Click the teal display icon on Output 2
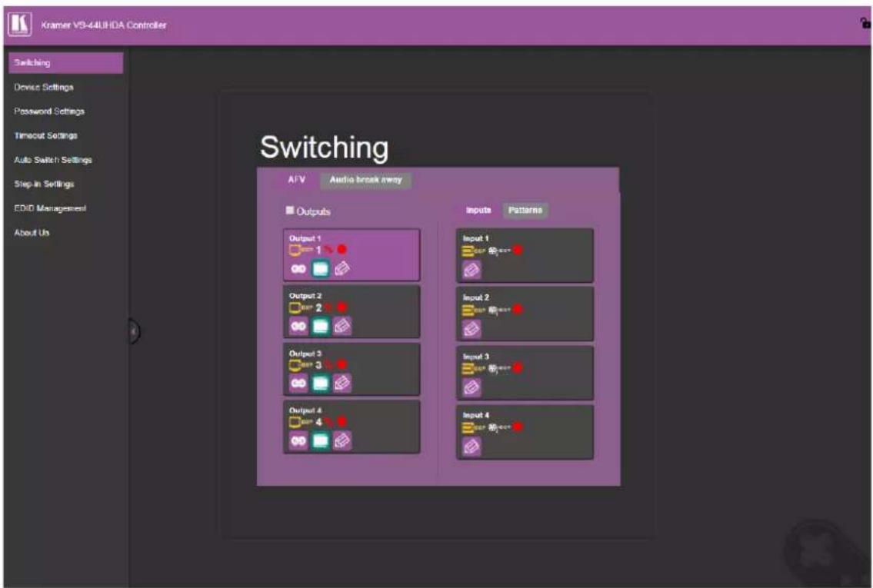The width and height of the screenshot is (873, 588). point(320,326)
